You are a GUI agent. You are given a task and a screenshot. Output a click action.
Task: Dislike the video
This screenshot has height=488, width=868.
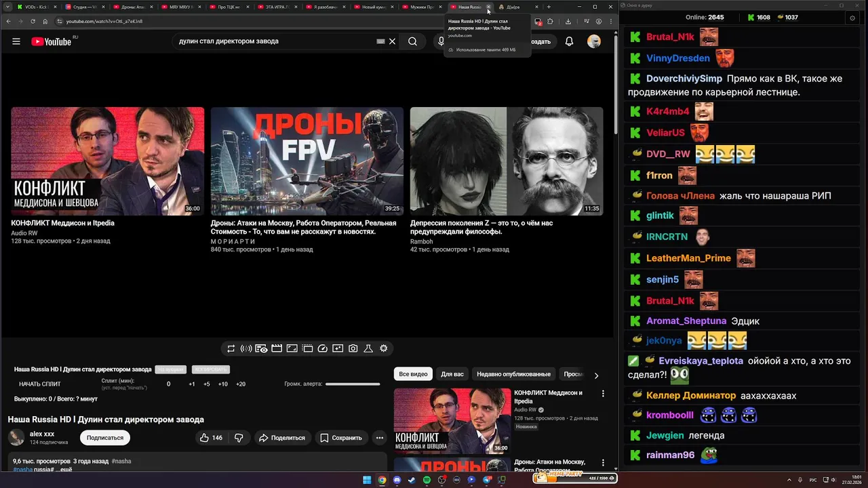(239, 438)
